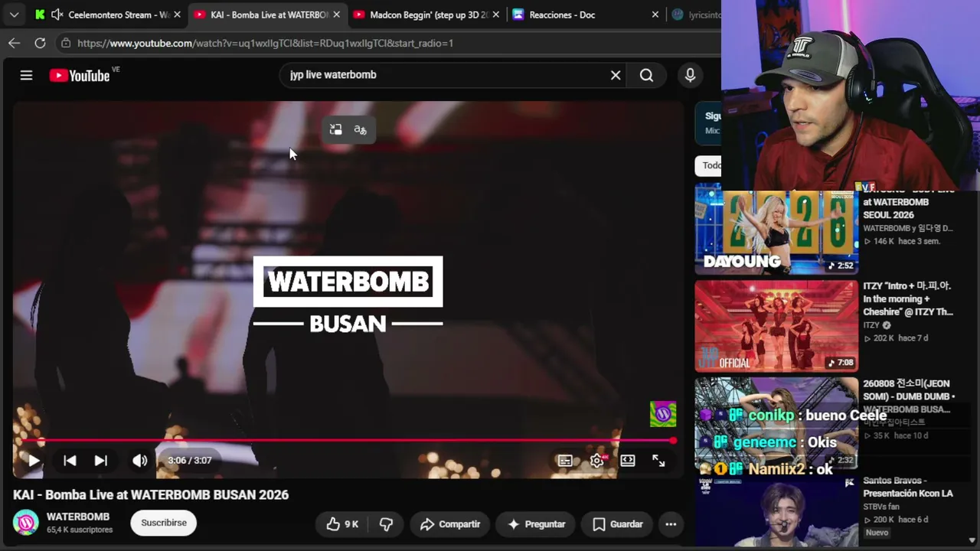Skip to the previous video
The height and width of the screenshot is (551, 980).
tap(70, 461)
